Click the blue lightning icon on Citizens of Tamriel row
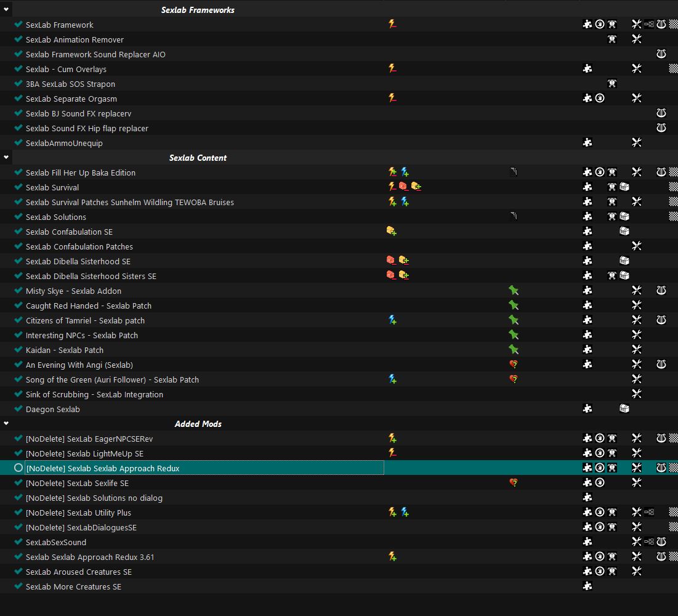678x616 pixels. 392,320
